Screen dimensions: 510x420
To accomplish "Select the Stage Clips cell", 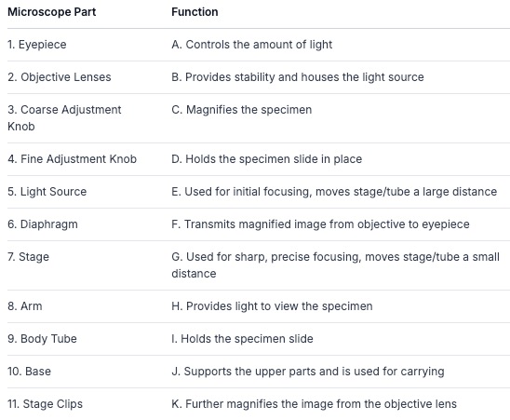I will 46,404.
